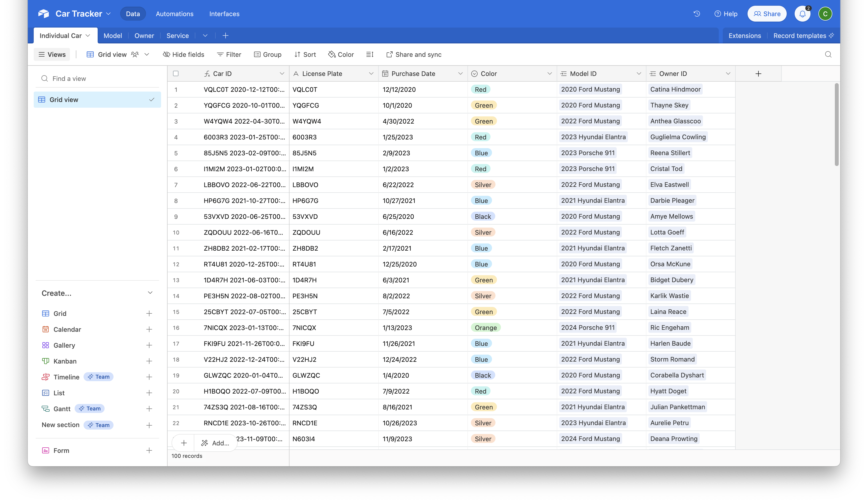View base history via the clock icon
The height and width of the screenshot is (503, 868).
pyautogui.click(x=697, y=13)
